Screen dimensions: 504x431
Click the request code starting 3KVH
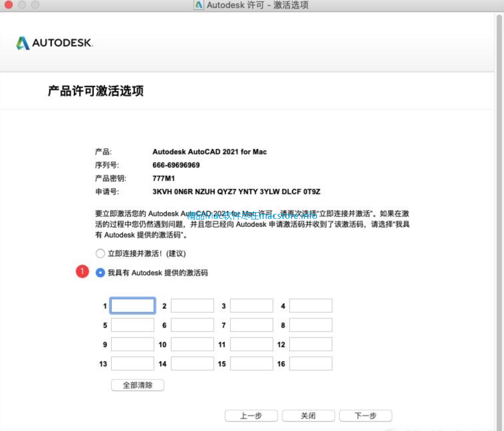236,192
